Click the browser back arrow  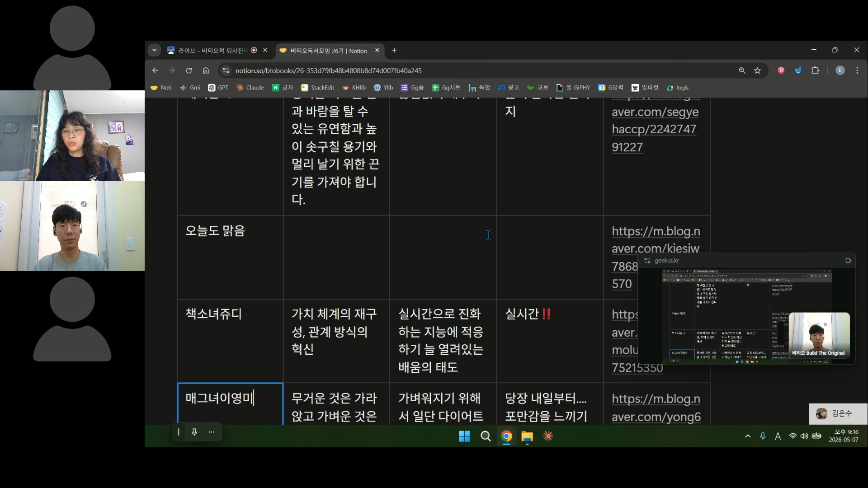155,70
